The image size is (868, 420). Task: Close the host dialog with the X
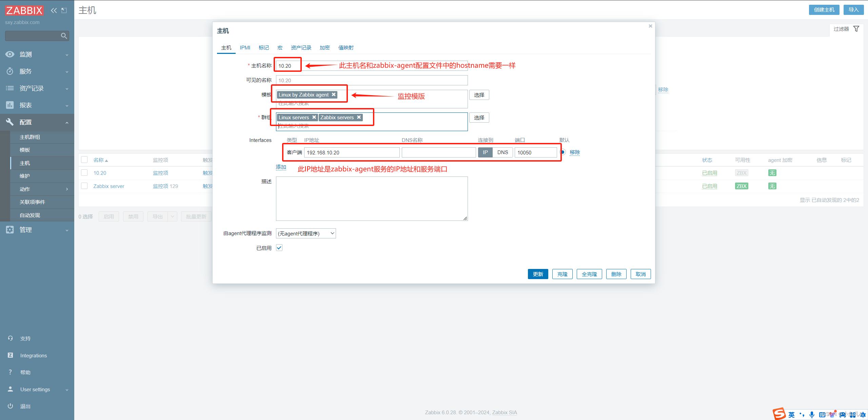pyautogui.click(x=650, y=26)
